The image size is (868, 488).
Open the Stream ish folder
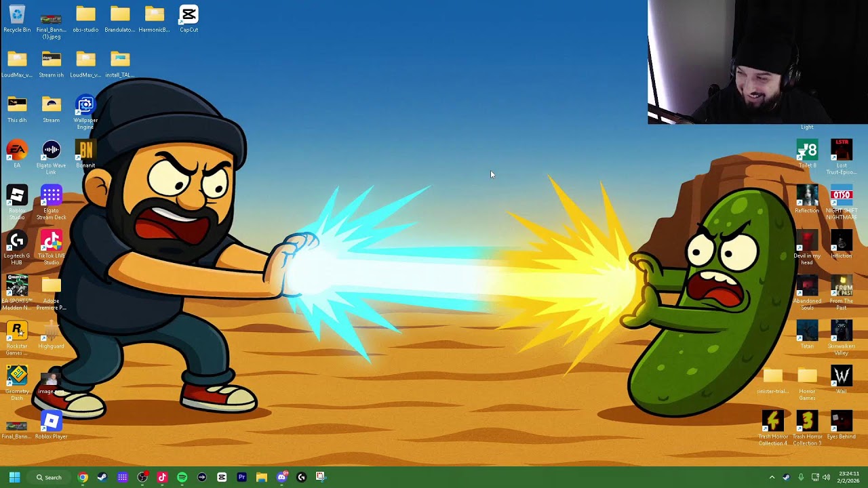pos(51,64)
